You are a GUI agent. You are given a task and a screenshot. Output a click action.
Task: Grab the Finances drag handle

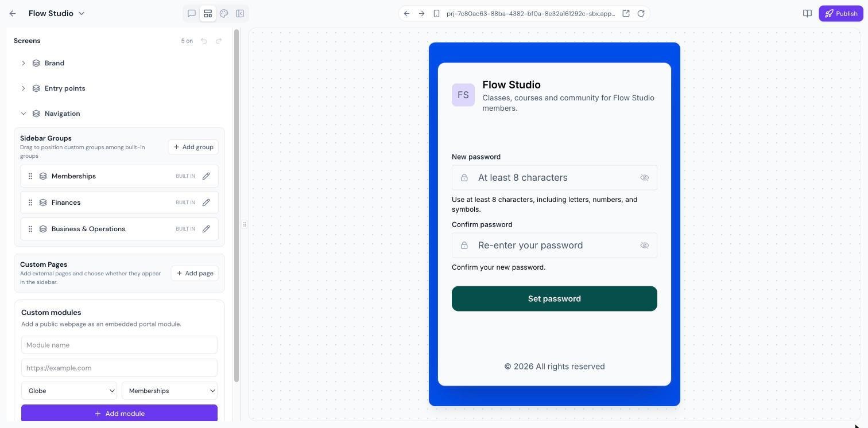click(x=30, y=203)
